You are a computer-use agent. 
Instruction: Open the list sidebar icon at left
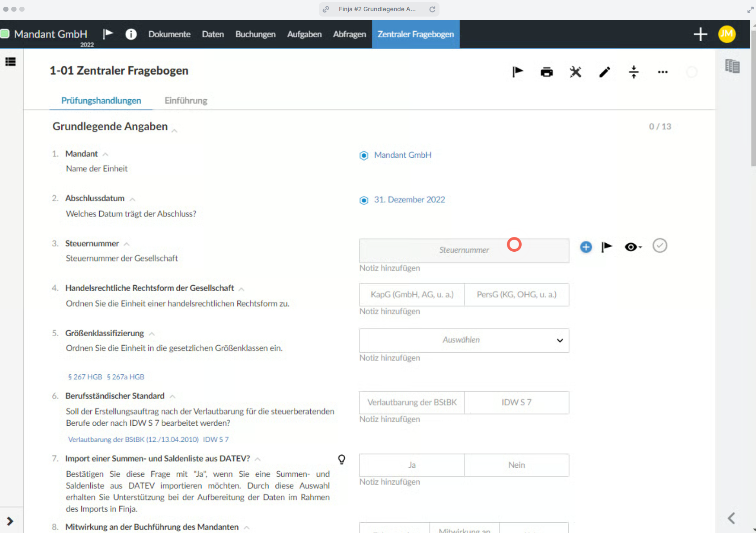tap(10, 62)
